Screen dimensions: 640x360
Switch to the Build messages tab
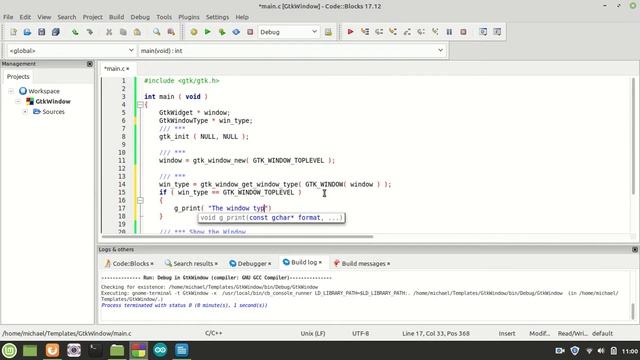tap(362, 264)
